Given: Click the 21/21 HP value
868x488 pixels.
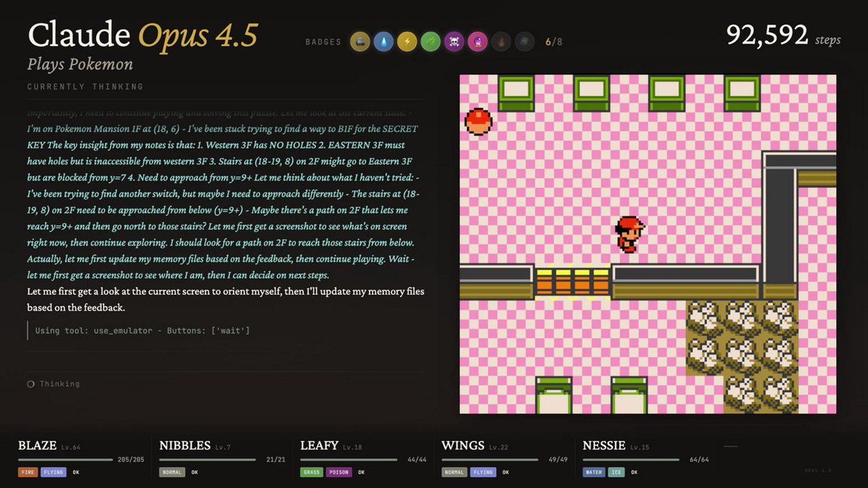Looking at the screenshot, I should [276, 460].
